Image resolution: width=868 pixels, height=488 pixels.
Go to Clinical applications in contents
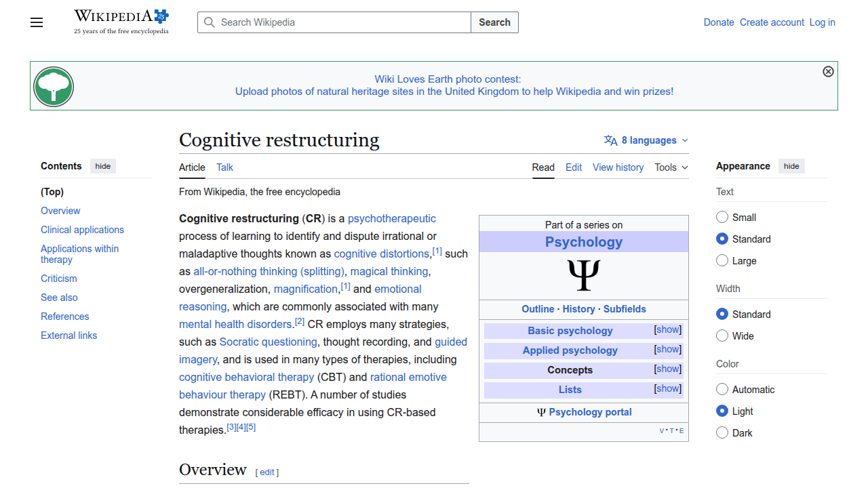(x=82, y=230)
